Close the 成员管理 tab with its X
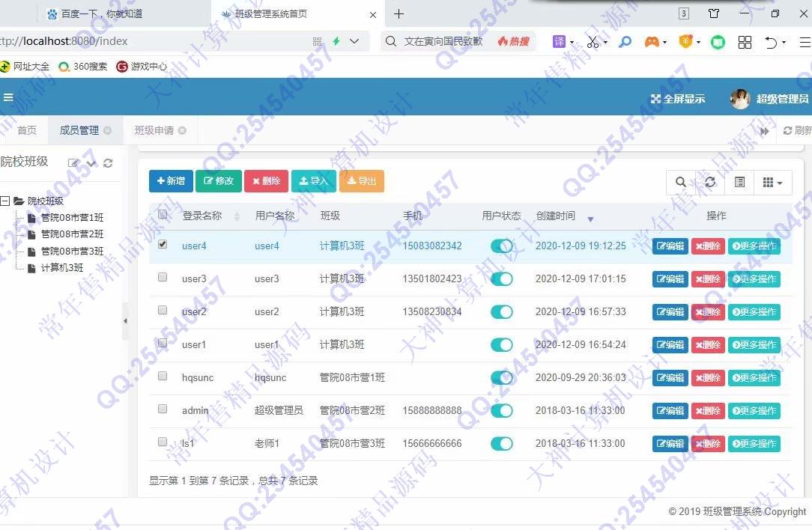Screen dimensions: 812x530 [108, 130]
